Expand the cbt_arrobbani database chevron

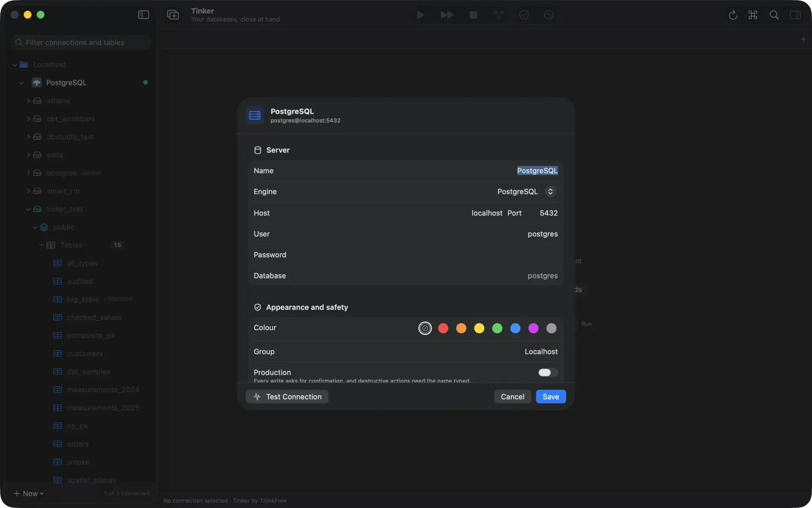coord(28,119)
